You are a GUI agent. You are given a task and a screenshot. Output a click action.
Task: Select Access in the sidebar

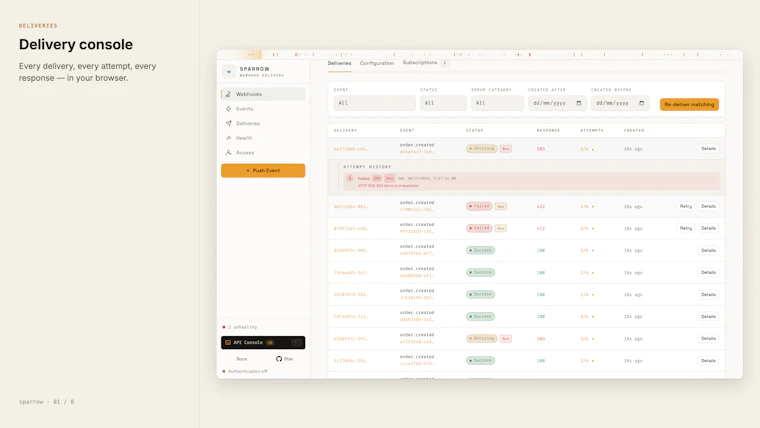point(263,152)
